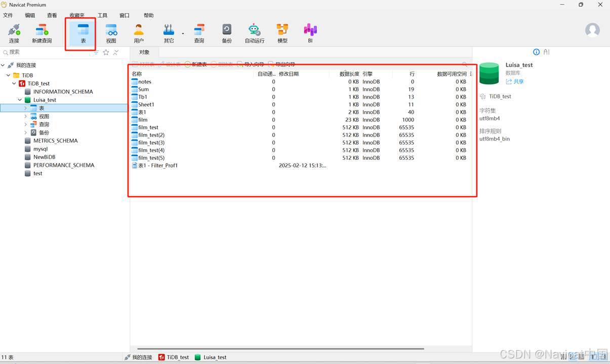Click the search magnifier in the object toolbar

click(x=465, y=65)
